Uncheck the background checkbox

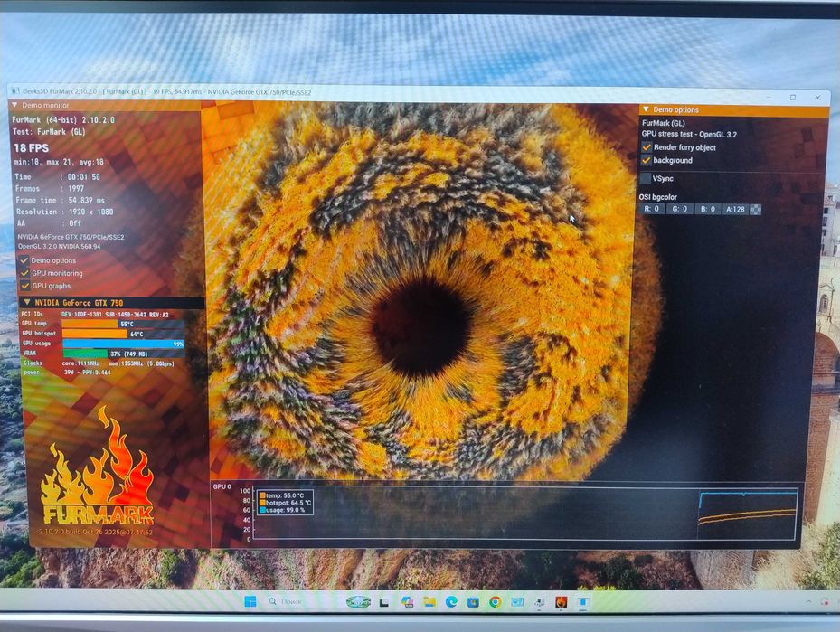point(647,160)
